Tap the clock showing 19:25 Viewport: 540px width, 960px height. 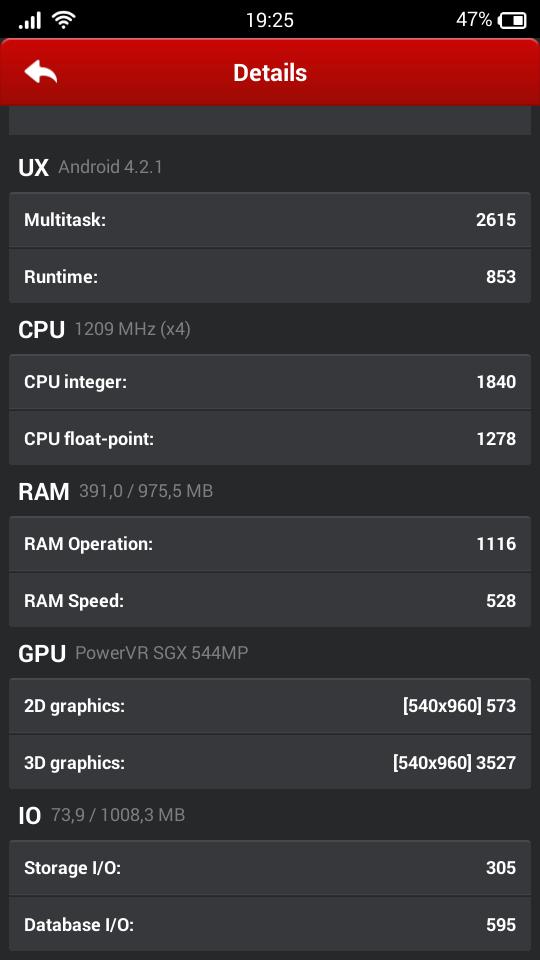pos(270,20)
